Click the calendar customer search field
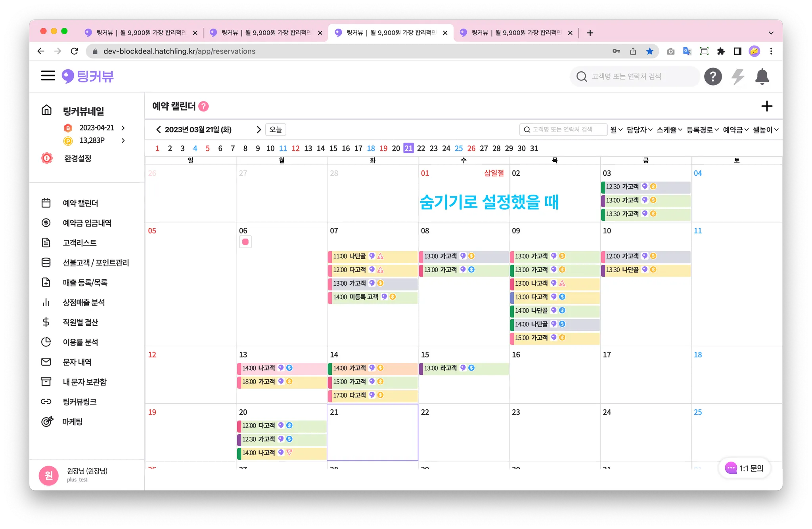The image size is (812, 529). coord(563,130)
